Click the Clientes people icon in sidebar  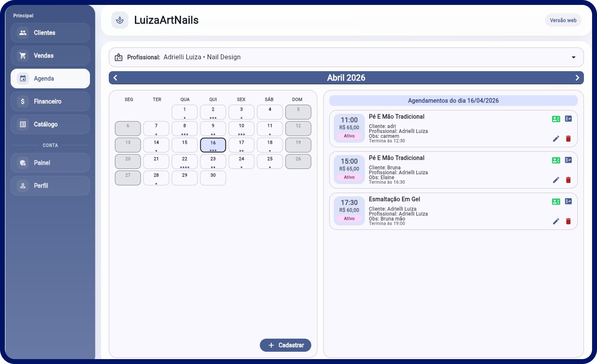tap(23, 33)
